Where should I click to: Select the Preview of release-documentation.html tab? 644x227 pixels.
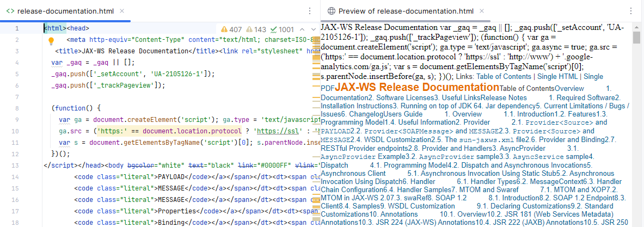tap(406, 11)
